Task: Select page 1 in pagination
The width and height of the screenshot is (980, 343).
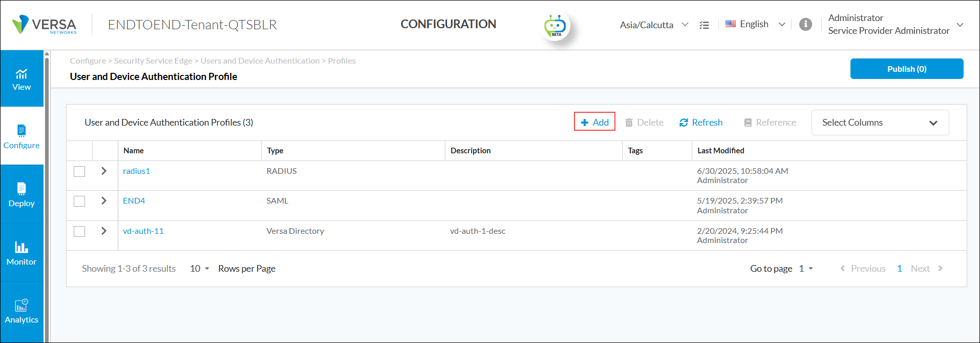Action: [900, 269]
